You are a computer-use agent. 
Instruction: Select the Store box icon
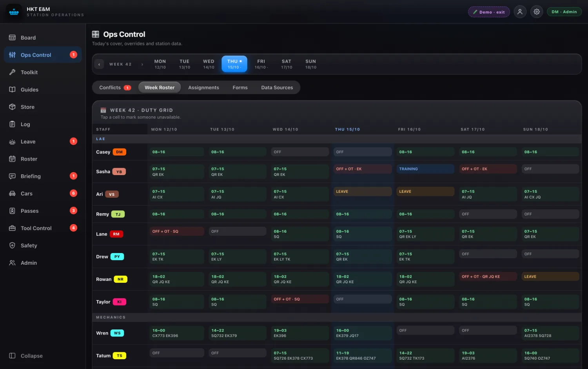tap(12, 107)
